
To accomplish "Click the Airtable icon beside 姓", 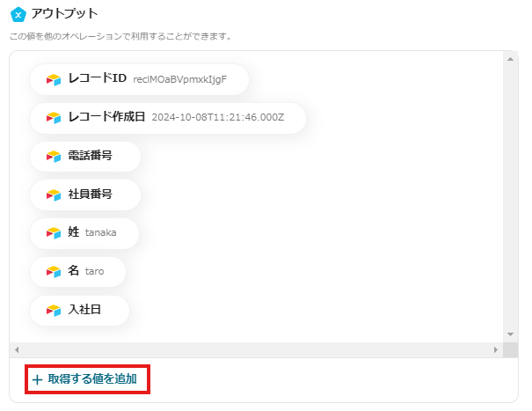I will 54,233.
